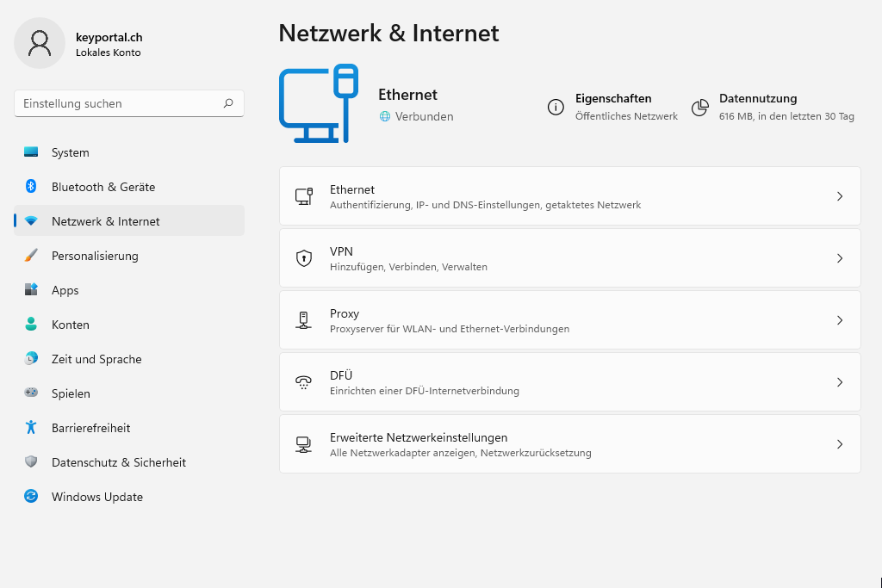The height and width of the screenshot is (588, 882).
Task: Expand the Proxy row arrow
Action: pyautogui.click(x=840, y=320)
